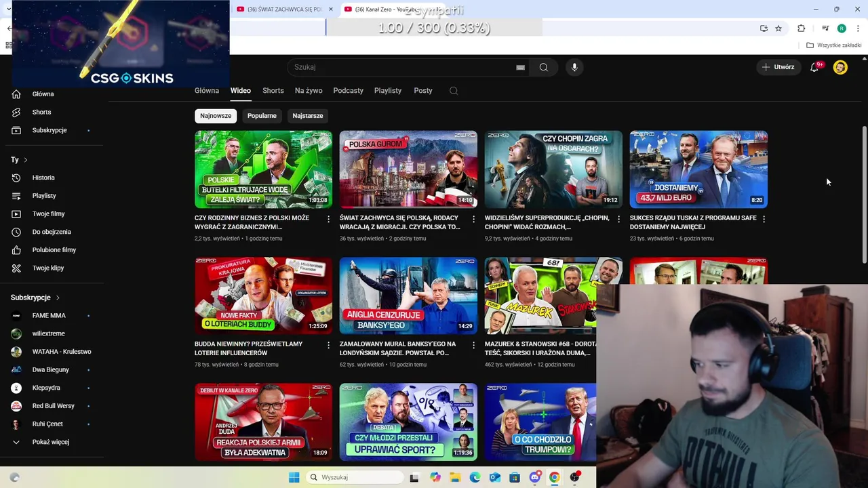
Task: Open the YouTube account avatar menu
Action: point(840,67)
